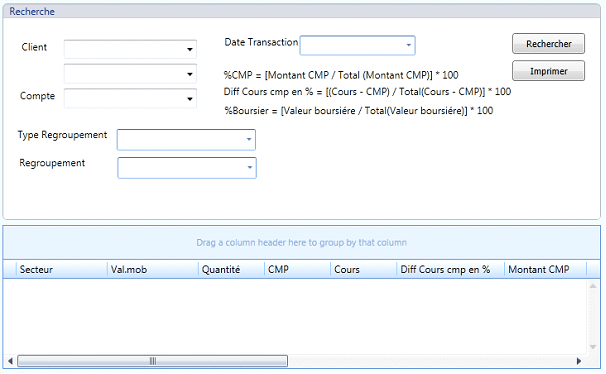
Task: Click the Imprimer button
Action: (x=548, y=71)
